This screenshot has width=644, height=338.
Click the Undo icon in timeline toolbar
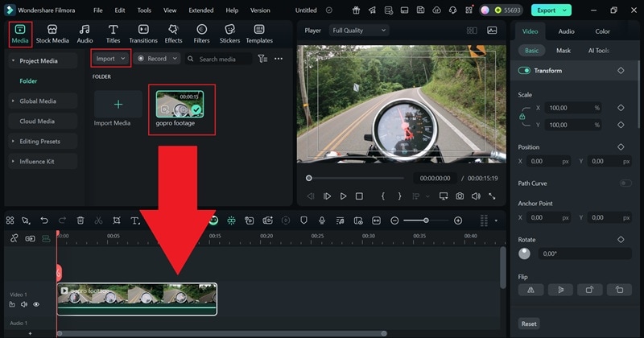[x=44, y=221]
